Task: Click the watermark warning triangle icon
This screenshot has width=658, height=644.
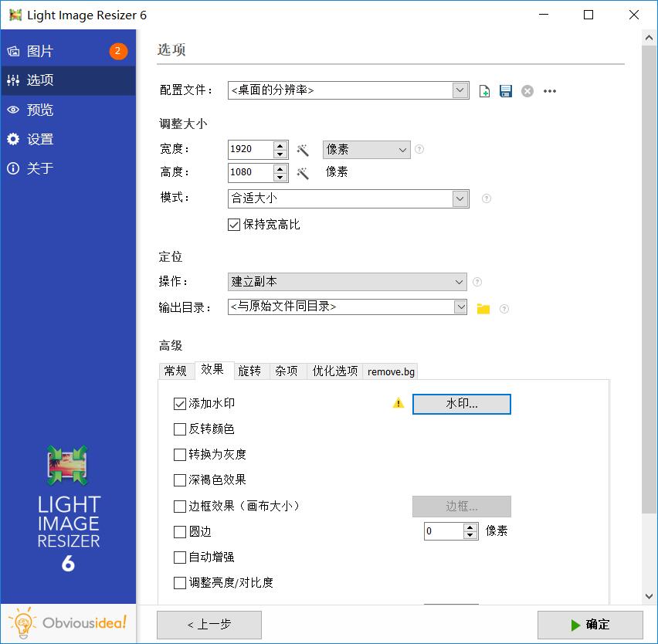Action: (399, 403)
